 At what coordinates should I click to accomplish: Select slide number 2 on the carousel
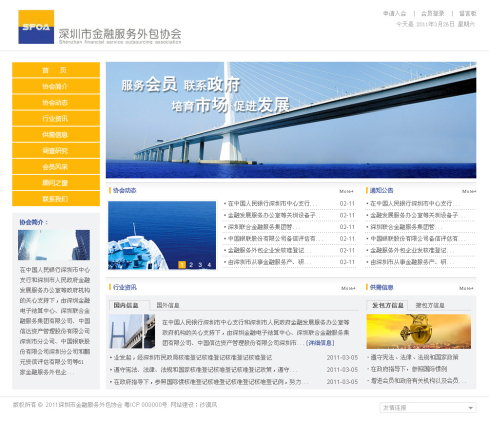tap(191, 265)
